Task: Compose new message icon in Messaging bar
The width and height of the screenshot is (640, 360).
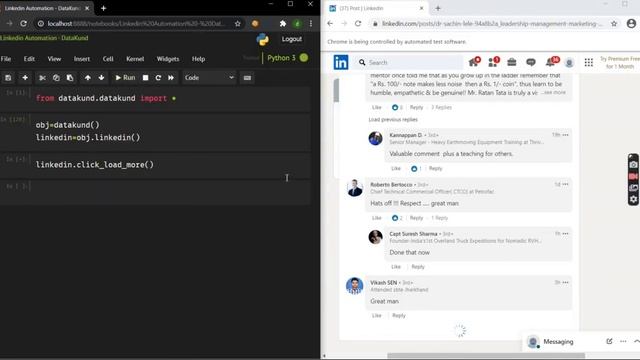Action: coord(609,341)
